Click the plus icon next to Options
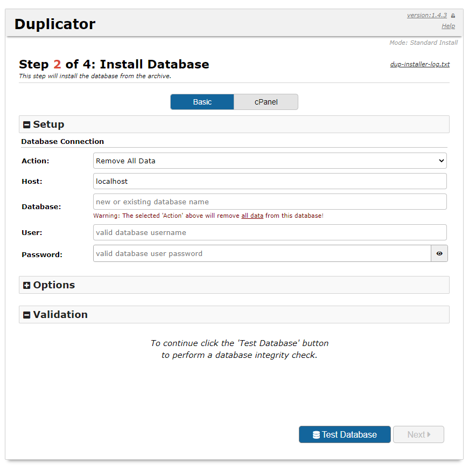 pyautogui.click(x=27, y=285)
